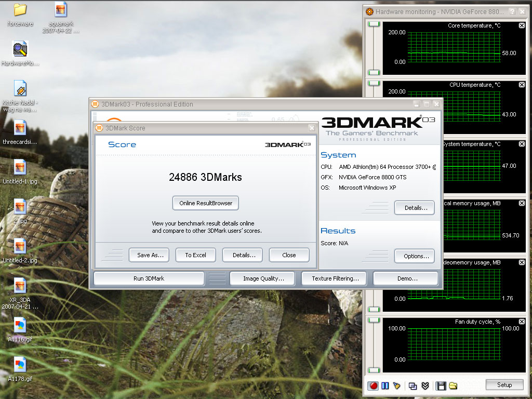Click Run 3DMark button
Screen dimensions: 532x399
pos(149,278)
